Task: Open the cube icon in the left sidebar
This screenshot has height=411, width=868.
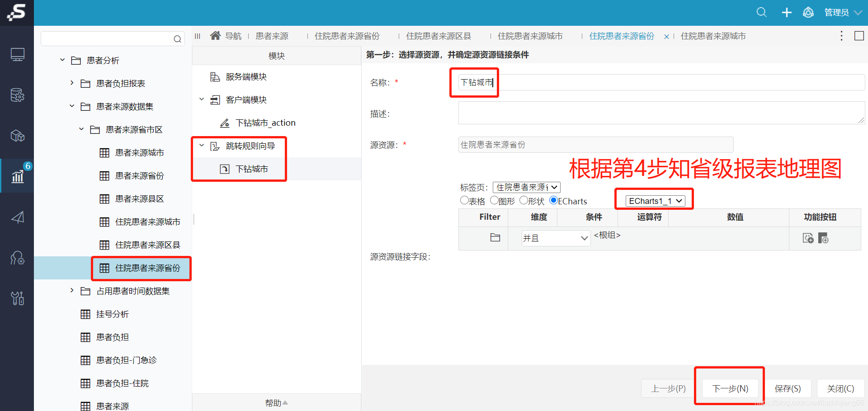Action: pos(17,136)
